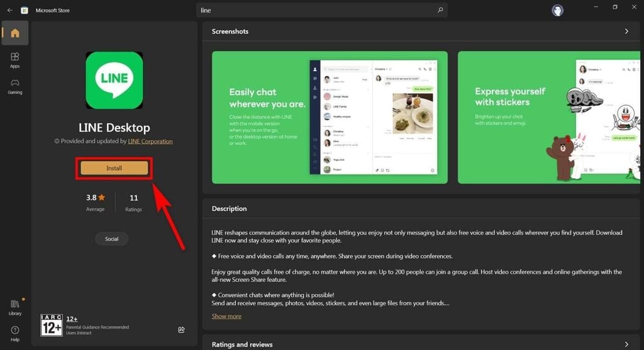Viewport: 644px width, 350px height.
Task: Minimize the Microsoft Store window
Action: [596, 7]
